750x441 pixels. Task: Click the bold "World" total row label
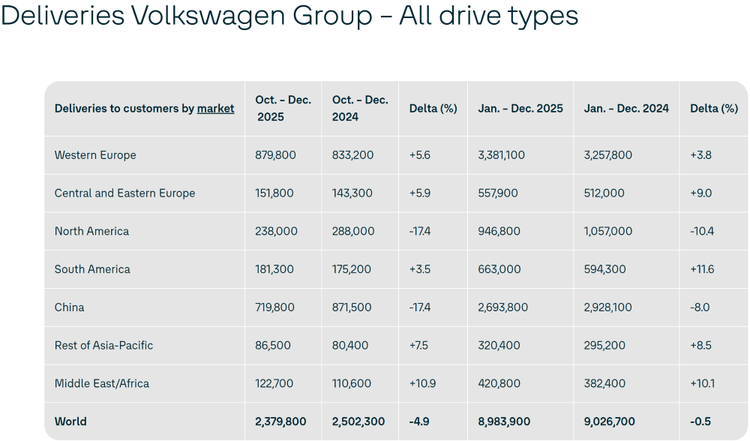70,421
